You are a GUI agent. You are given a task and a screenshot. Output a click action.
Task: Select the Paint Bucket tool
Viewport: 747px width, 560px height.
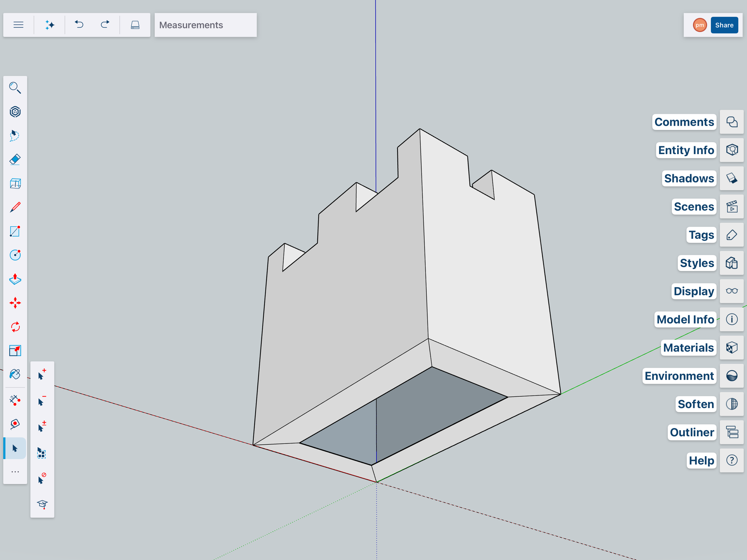(15, 374)
